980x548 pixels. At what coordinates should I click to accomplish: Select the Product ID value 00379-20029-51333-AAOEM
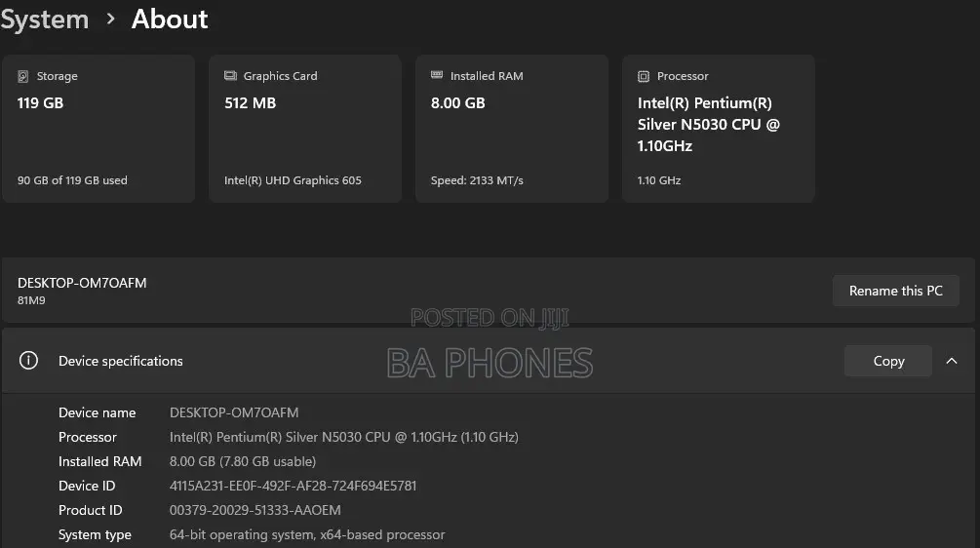pyautogui.click(x=255, y=511)
